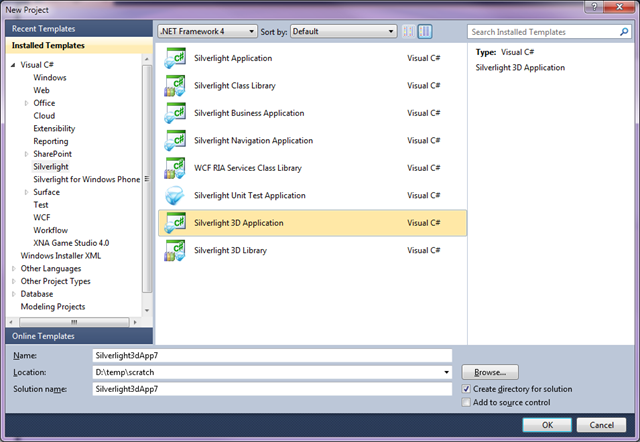Expand the Other Languages tree node
Screen dimensions: 640x442
pos(14,268)
